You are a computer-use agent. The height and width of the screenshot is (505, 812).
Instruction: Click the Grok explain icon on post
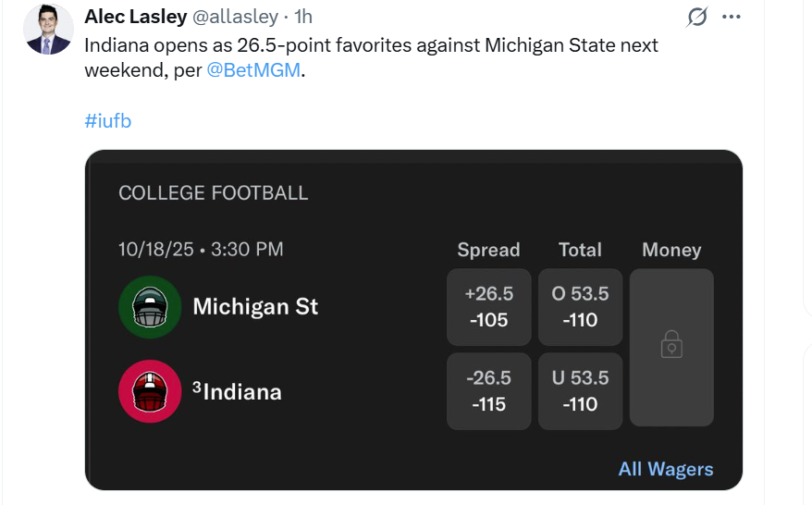696,17
